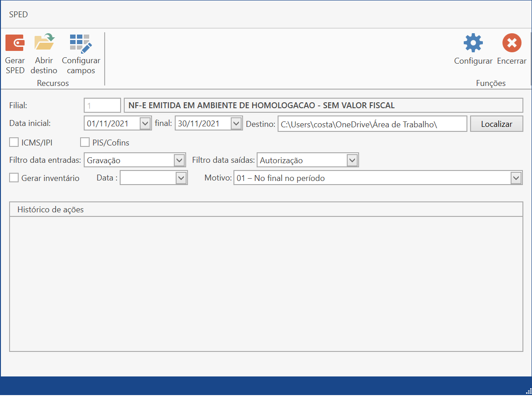Screen dimensions: 532x396
Task: Open the Filtro data entradas dropdown
Action: [179, 160]
